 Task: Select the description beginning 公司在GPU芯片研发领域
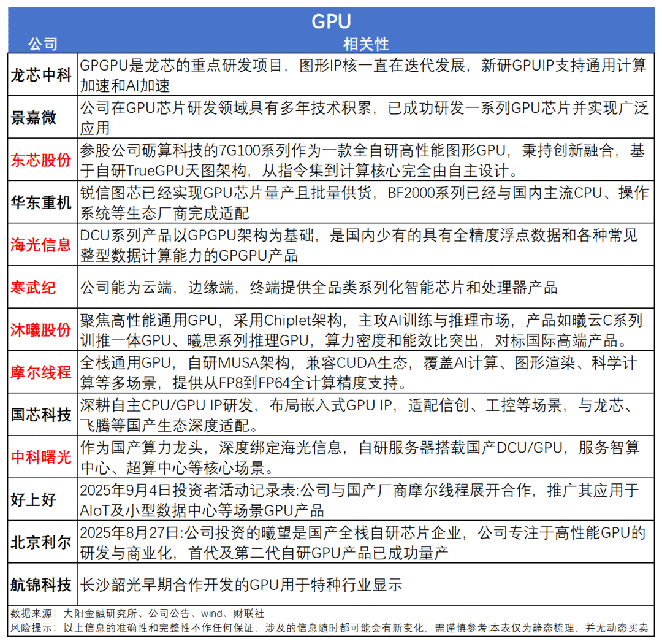click(365, 117)
